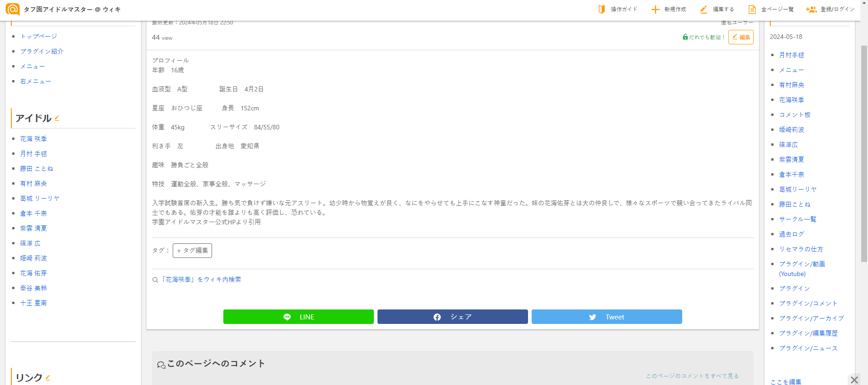Share page on Facebook シェア button
The width and height of the screenshot is (868, 385).
453,317
